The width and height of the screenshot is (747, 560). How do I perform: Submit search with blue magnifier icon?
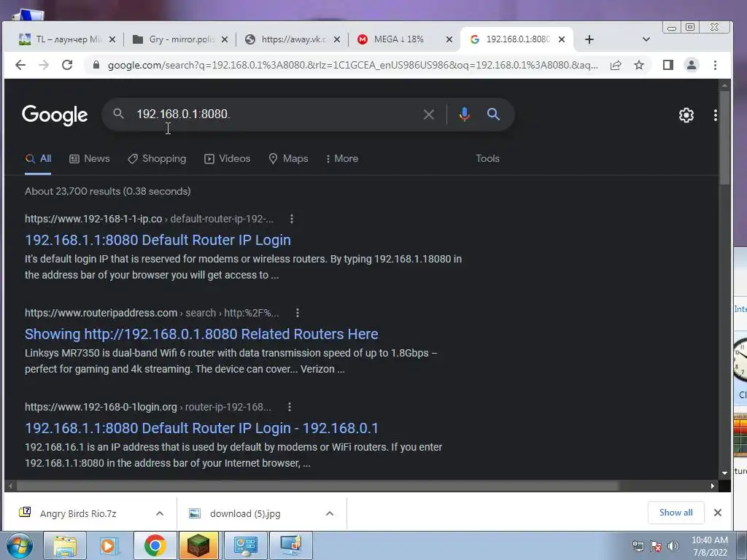click(x=493, y=114)
